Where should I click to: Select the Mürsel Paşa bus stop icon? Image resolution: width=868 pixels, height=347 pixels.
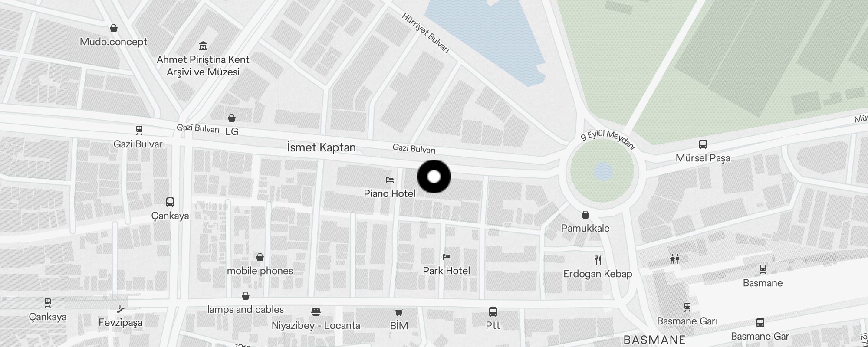[703, 144]
